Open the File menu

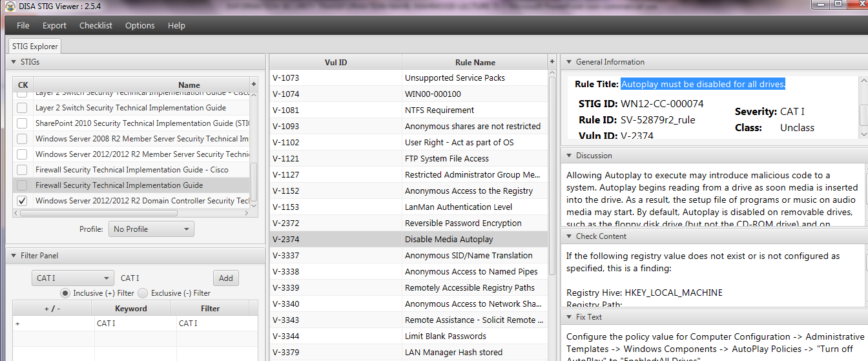[x=23, y=26]
